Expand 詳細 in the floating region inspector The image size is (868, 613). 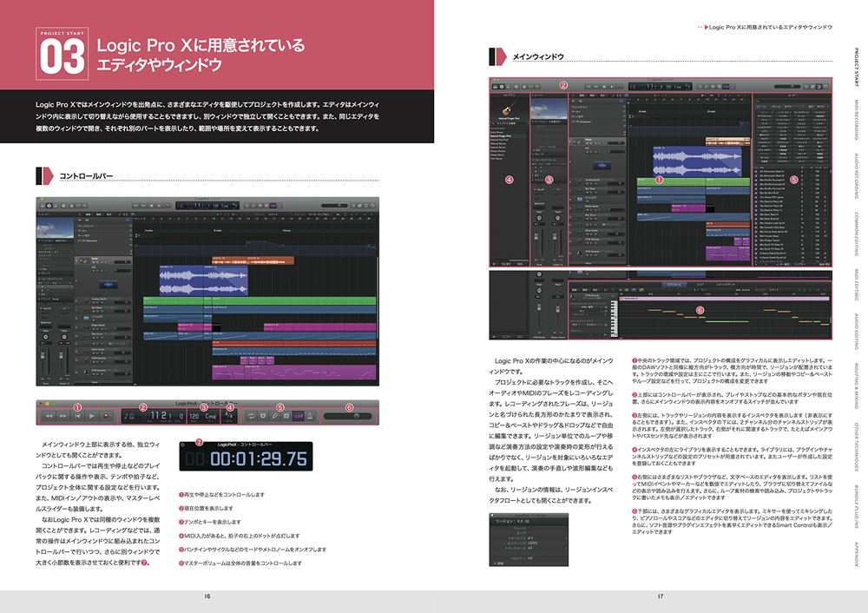[499, 564]
